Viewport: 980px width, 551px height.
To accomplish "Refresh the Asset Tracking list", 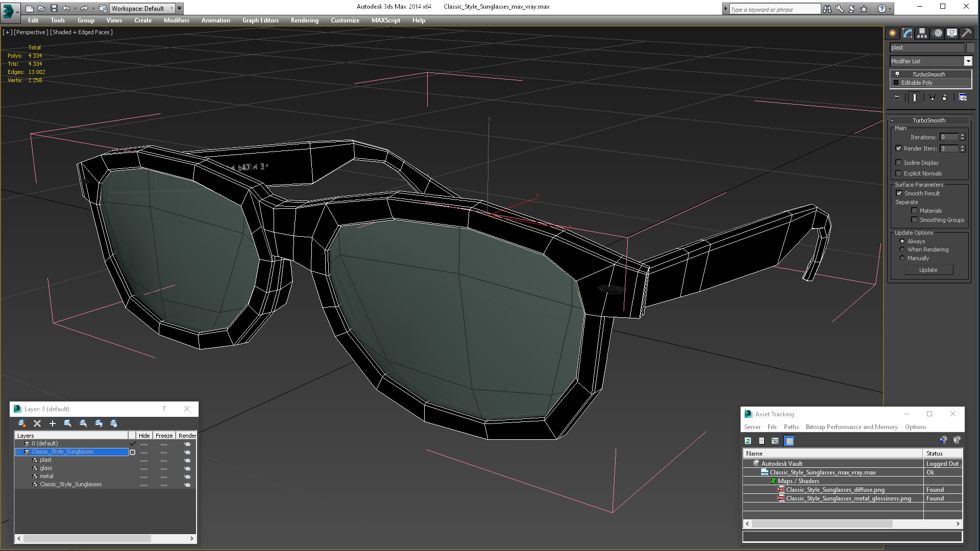I will point(748,441).
